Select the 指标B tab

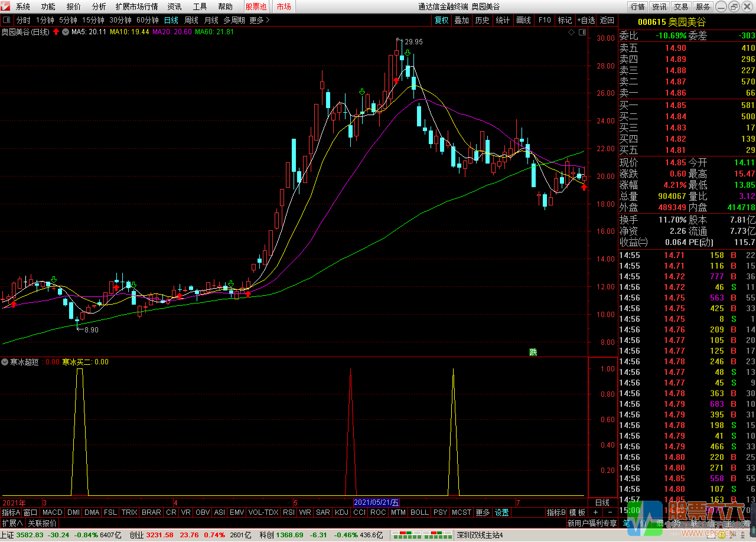(556, 512)
